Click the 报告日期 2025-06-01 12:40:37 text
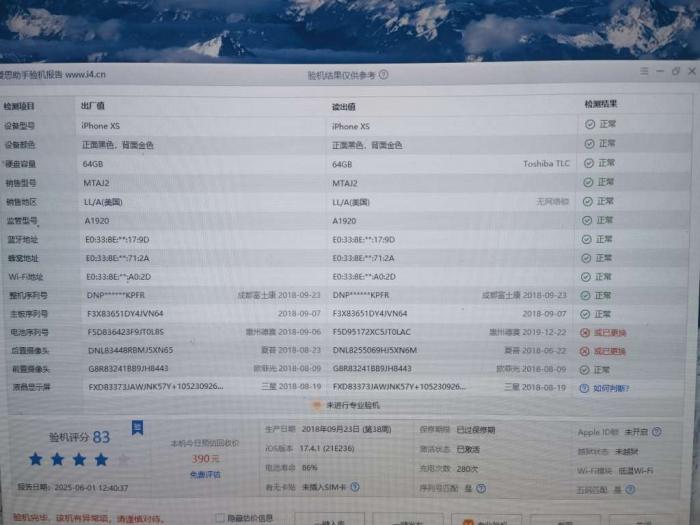The height and width of the screenshot is (525, 700). (73, 488)
